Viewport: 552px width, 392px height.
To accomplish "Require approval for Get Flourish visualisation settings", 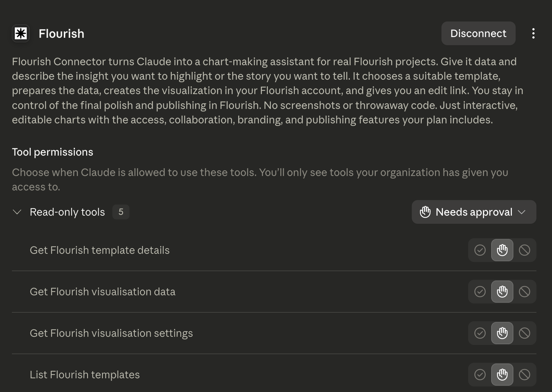I will 502,333.
